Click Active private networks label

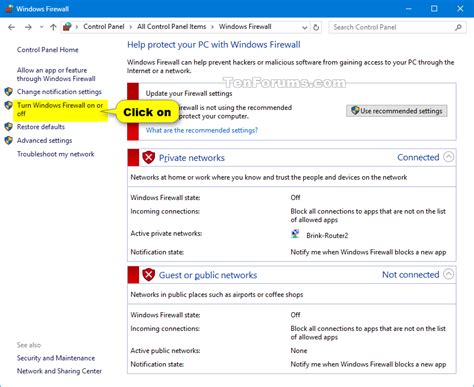[166, 234]
